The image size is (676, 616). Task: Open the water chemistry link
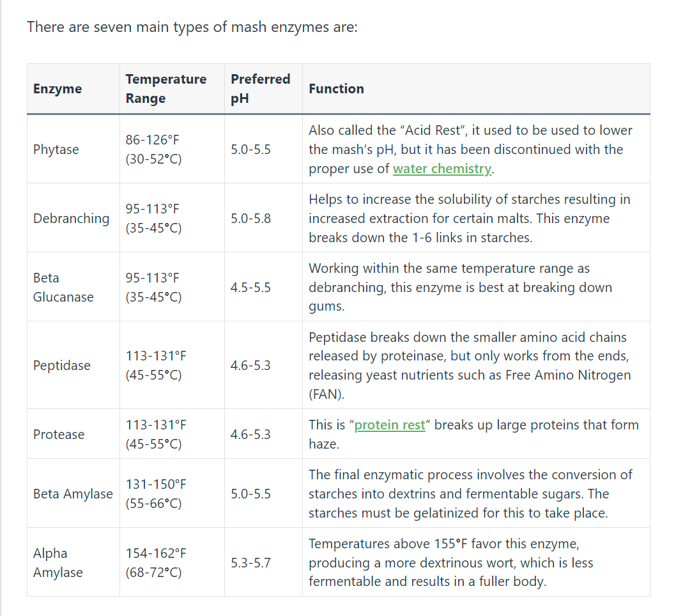tap(442, 169)
